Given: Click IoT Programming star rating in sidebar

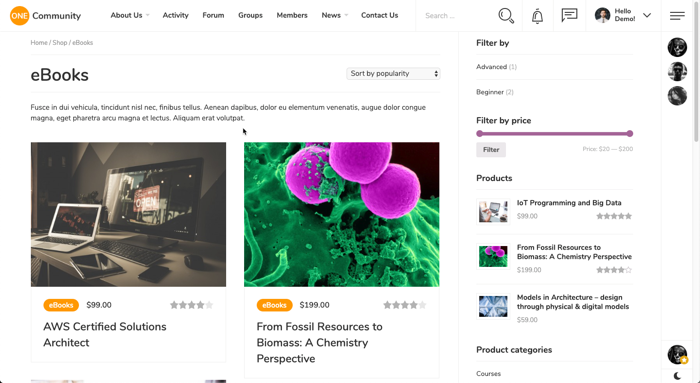Looking at the screenshot, I should click(x=614, y=216).
